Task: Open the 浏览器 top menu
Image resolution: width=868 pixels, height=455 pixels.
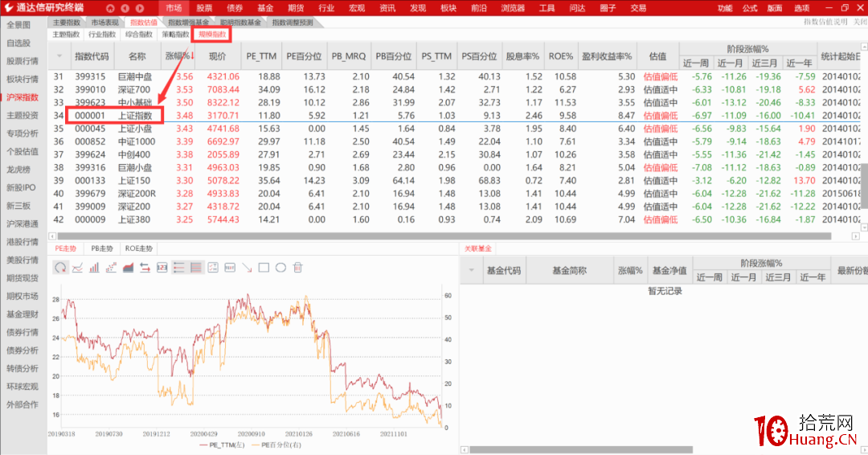Action: pyautogui.click(x=513, y=8)
